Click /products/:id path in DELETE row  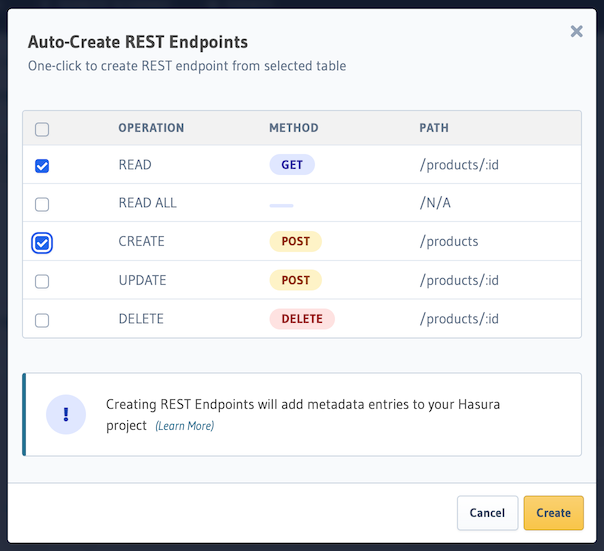(459, 319)
